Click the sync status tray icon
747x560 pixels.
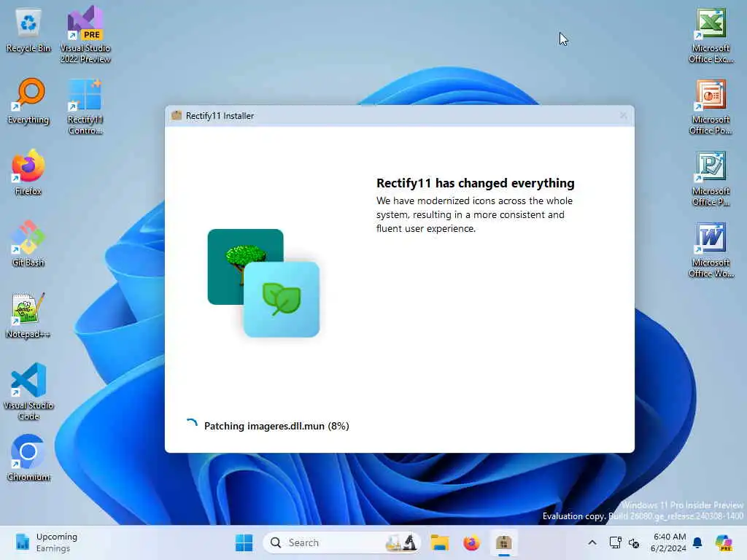pyautogui.click(x=634, y=542)
